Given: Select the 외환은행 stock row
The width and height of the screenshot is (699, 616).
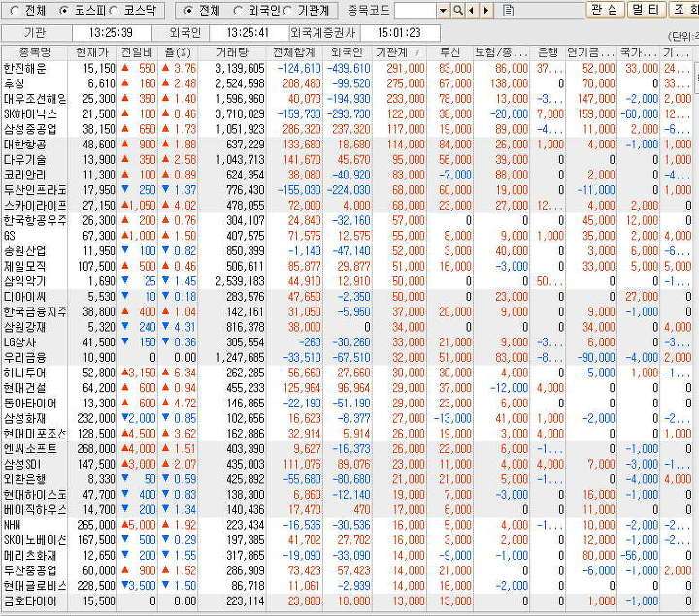Looking at the screenshot, I should (x=348, y=479).
